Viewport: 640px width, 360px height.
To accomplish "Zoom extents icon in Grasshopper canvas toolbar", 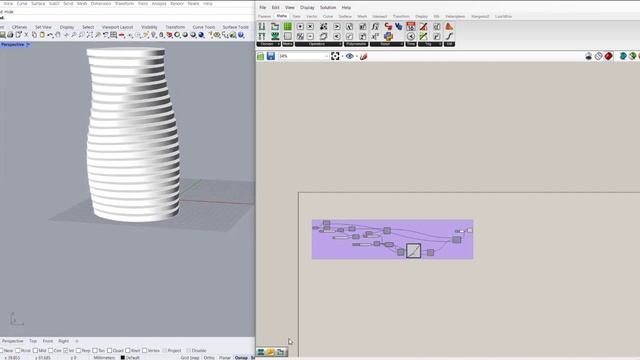I will pyautogui.click(x=335, y=56).
